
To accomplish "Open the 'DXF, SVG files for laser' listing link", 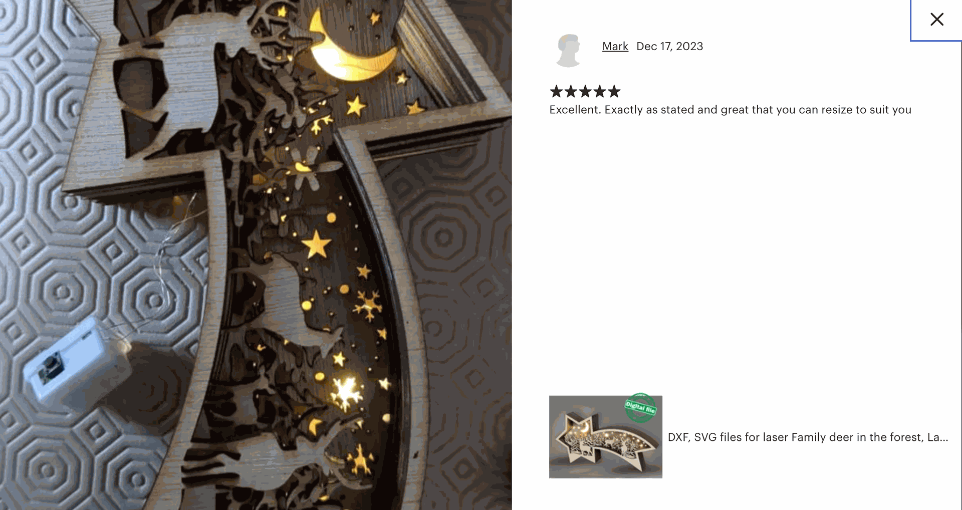I will (x=808, y=437).
